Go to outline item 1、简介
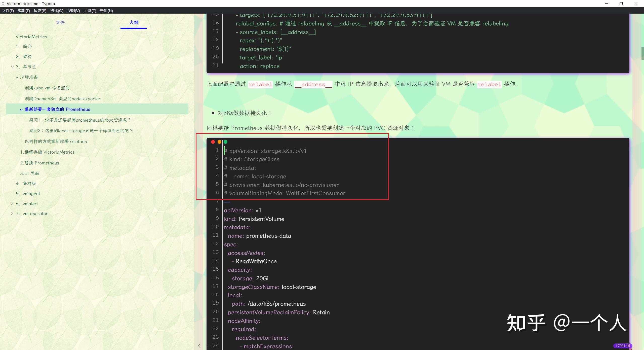 [x=24, y=47]
